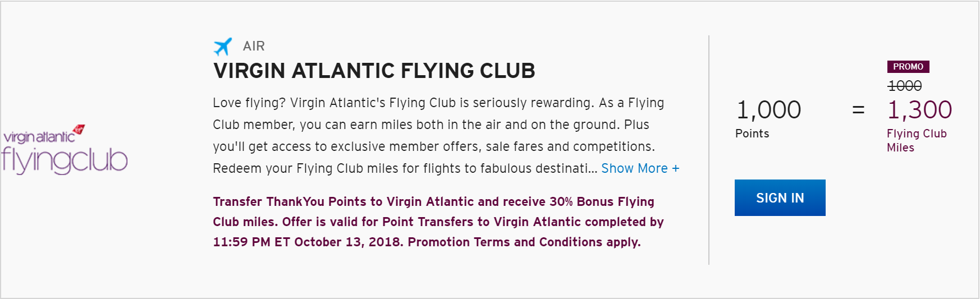Click the virgin atlantic wordmark in logo
This screenshot has height=299, width=980.
[39, 137]
